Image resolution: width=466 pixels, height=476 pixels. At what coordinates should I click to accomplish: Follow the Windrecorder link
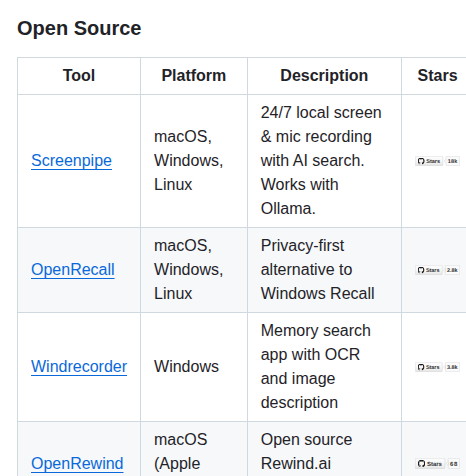click(79, 367)
